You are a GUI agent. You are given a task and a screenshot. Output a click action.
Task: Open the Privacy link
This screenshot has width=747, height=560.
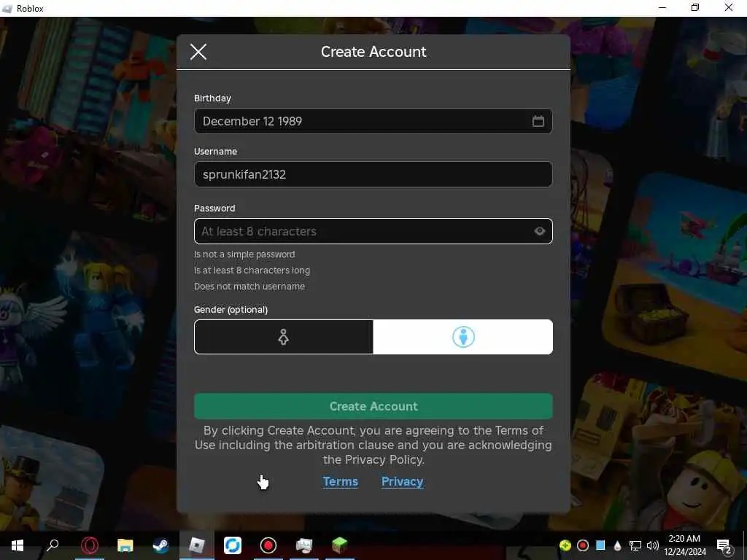tap(402, 481)
